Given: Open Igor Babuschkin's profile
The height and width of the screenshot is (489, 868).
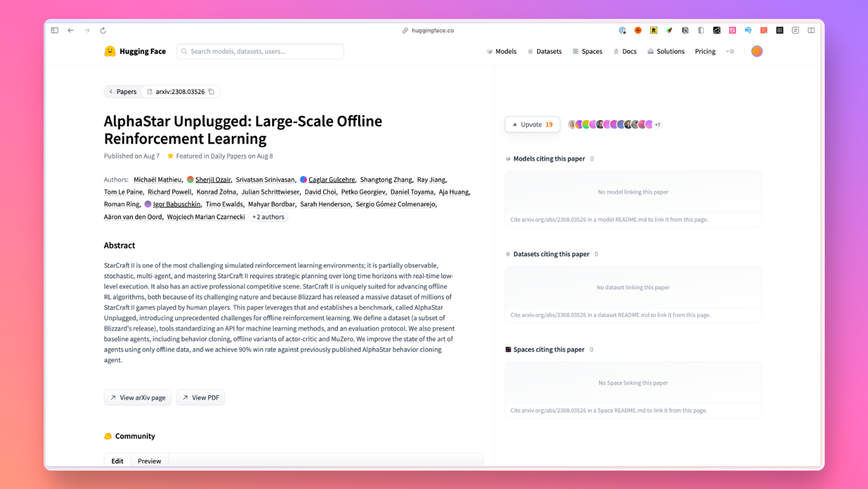Looking at the screenshot, I should click(177, 204).
